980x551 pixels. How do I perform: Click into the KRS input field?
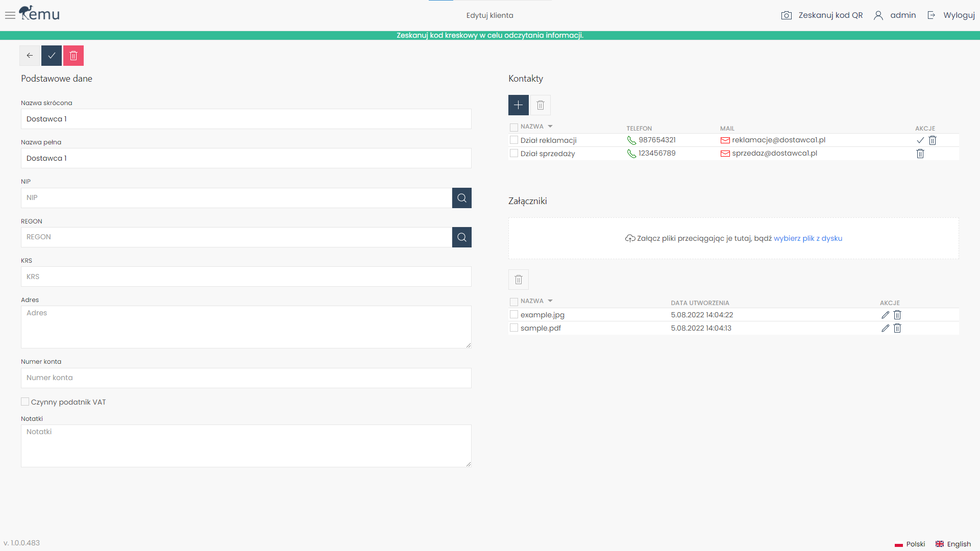coord(246,277)
